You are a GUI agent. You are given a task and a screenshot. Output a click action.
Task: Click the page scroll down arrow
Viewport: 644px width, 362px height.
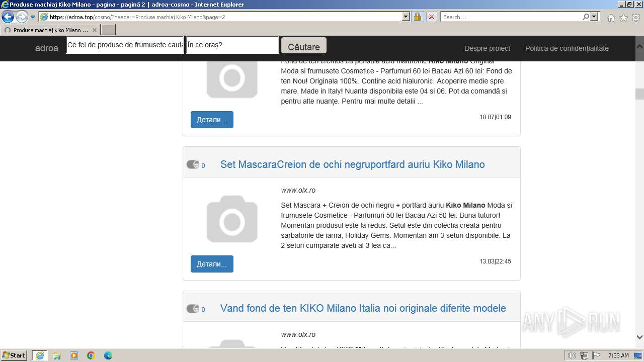tap(639, 337)
